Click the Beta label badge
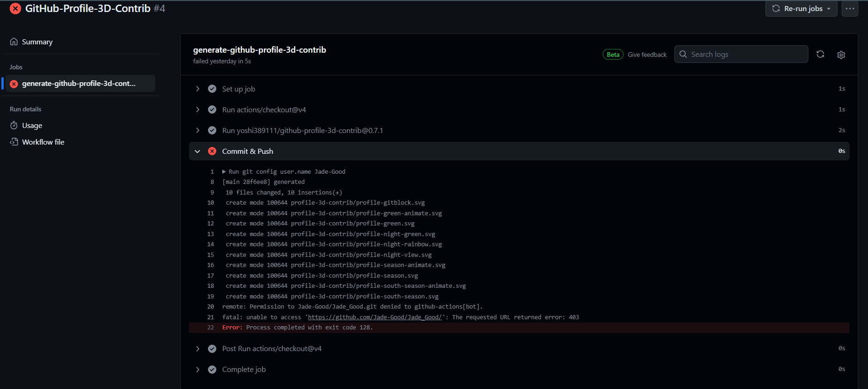This screenshot has width=868, height=389. [613, 55]
